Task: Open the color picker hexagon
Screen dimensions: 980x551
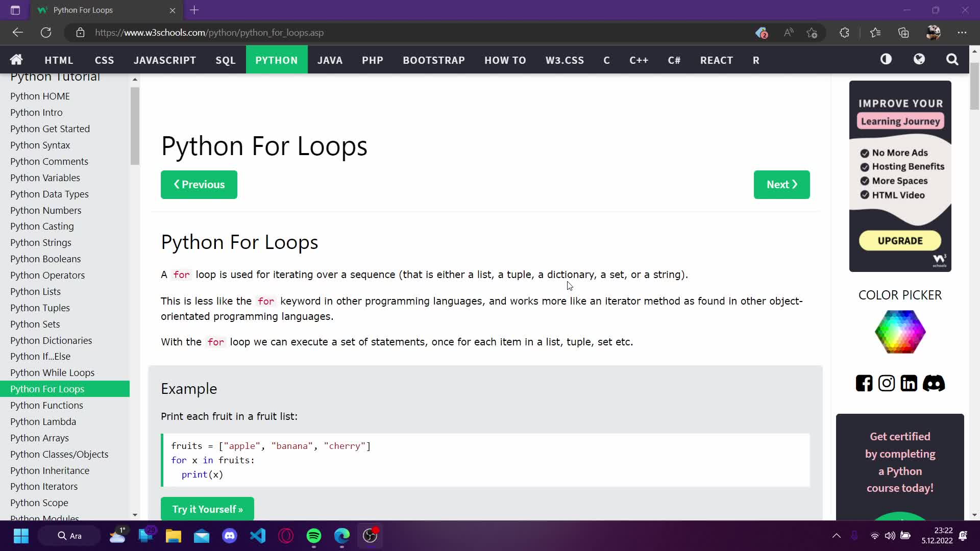Action: coord(900,332)
